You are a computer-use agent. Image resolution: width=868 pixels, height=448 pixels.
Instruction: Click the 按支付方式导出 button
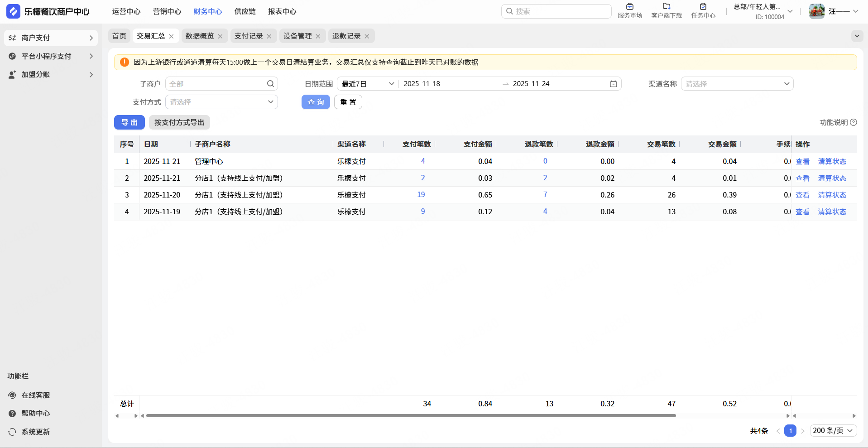(179, 122)
